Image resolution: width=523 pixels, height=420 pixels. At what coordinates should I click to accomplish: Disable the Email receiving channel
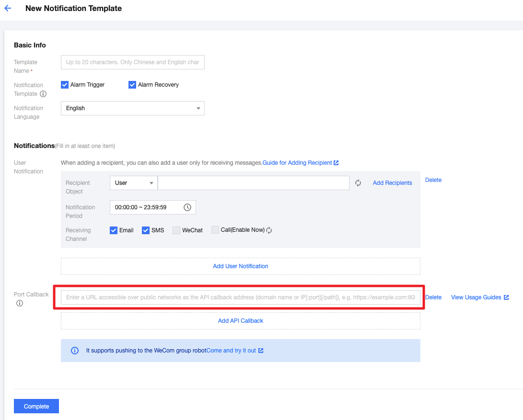click(114, 230)
